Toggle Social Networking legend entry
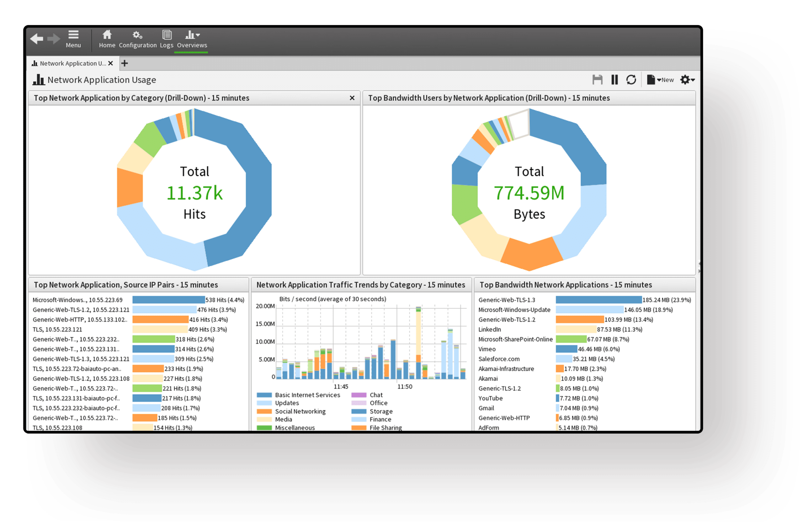The height and width of the screenshot is (532, 803). click(300, 411)
